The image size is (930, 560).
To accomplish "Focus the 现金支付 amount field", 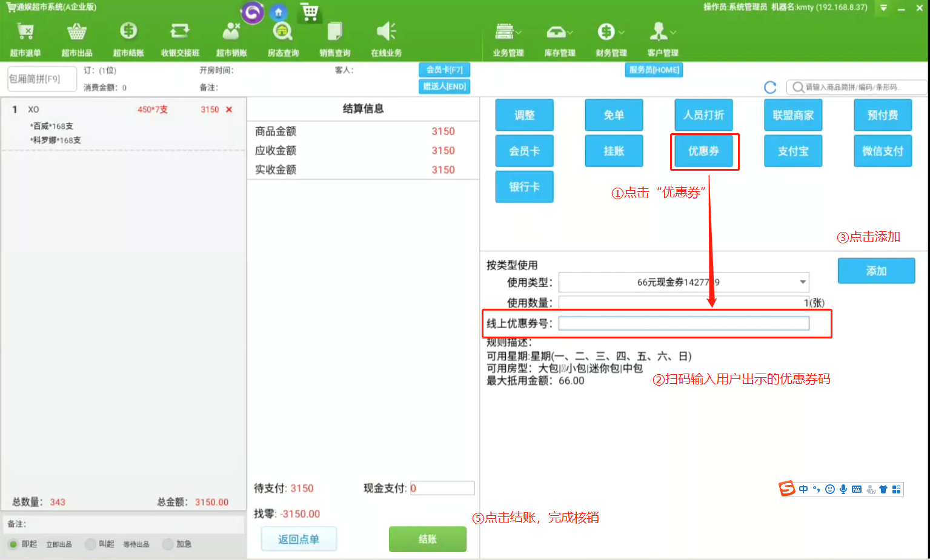I will tap(442, 488).
